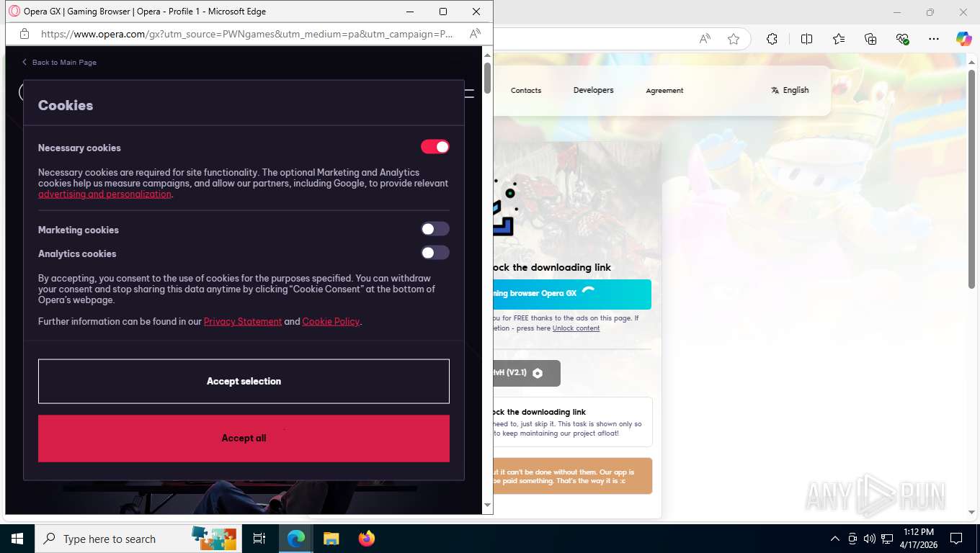Open volume control in system tray
The height and width of the screenshot is (553, 980).
[870, 539]
